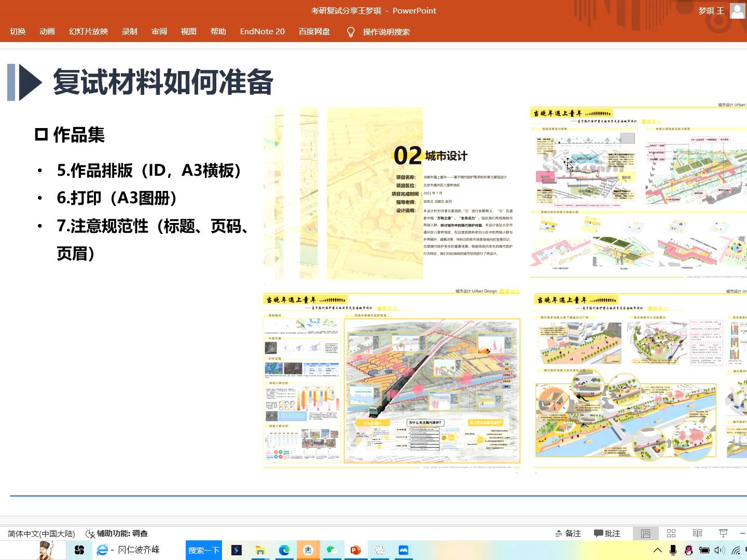Open the Internet Explorer taskbar icon
Image resolution: width=747 pixels, height=560 pixels.
coord(102,550)
